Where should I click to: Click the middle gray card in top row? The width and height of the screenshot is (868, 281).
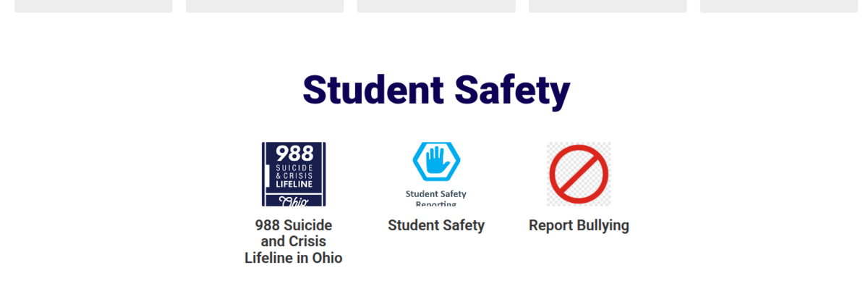point(436,6)
